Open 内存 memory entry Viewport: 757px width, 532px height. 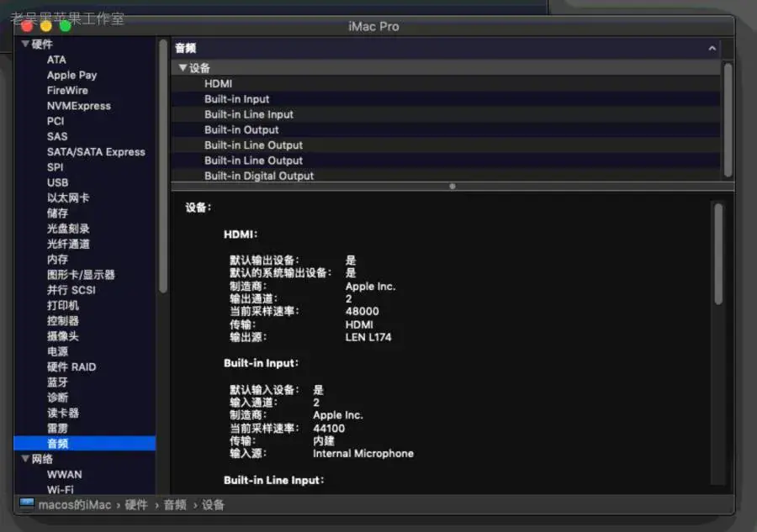coord(57,260)
